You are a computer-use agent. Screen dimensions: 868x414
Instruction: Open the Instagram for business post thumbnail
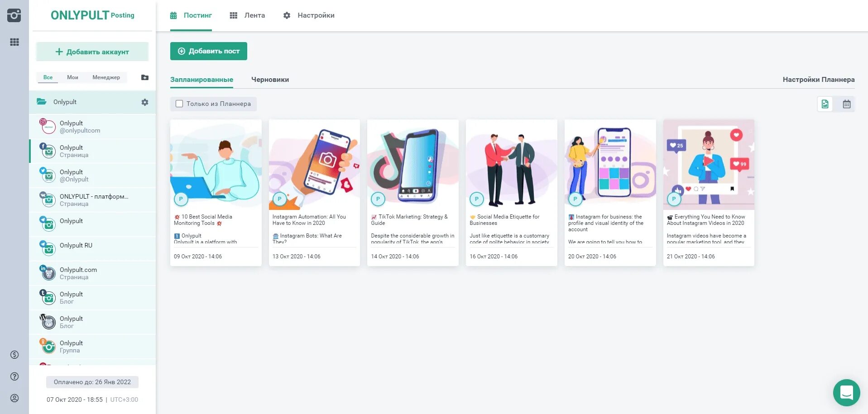click(x=610, y=165)
